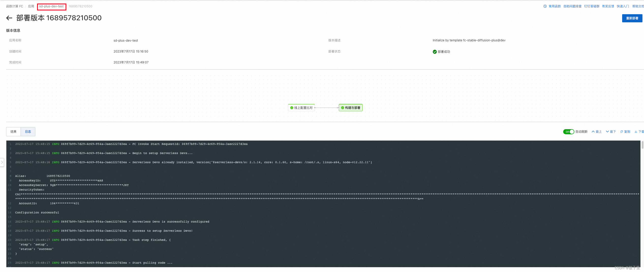Open the 帮助文档 link
This screenshot has height=272, width=644.
coord(638,6)
